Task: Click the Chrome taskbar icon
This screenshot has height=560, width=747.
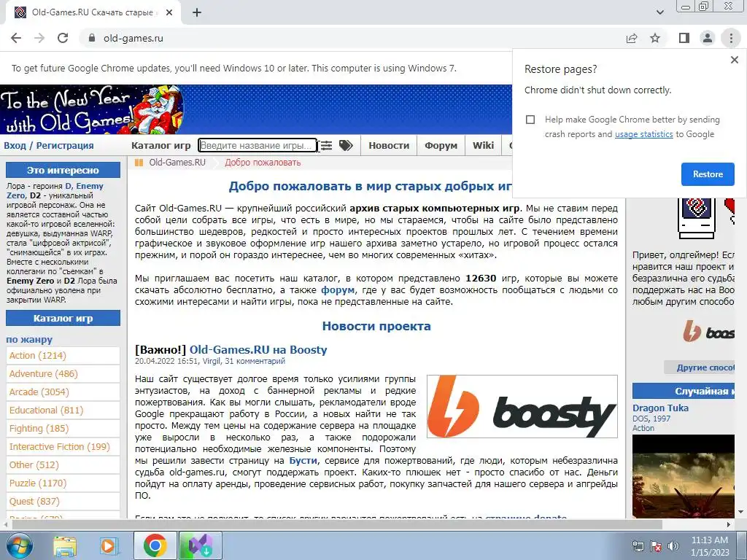Action: click(x=155, y=545)
